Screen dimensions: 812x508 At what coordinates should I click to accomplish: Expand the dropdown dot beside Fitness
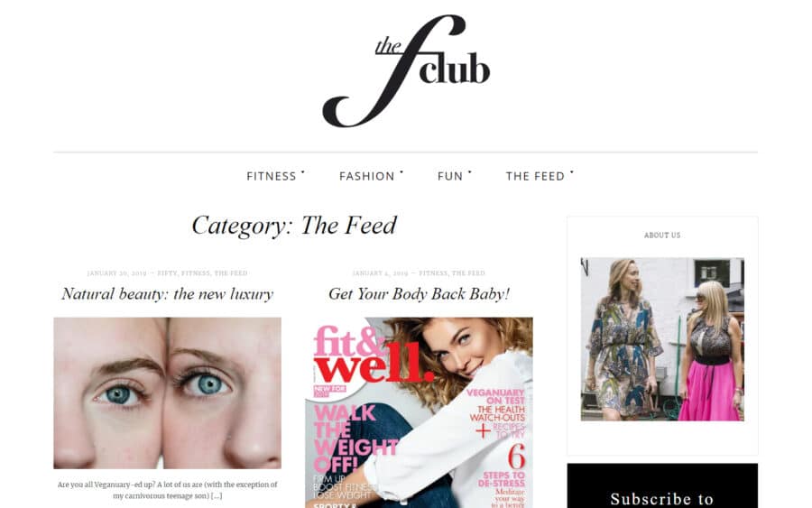[303, 172]
